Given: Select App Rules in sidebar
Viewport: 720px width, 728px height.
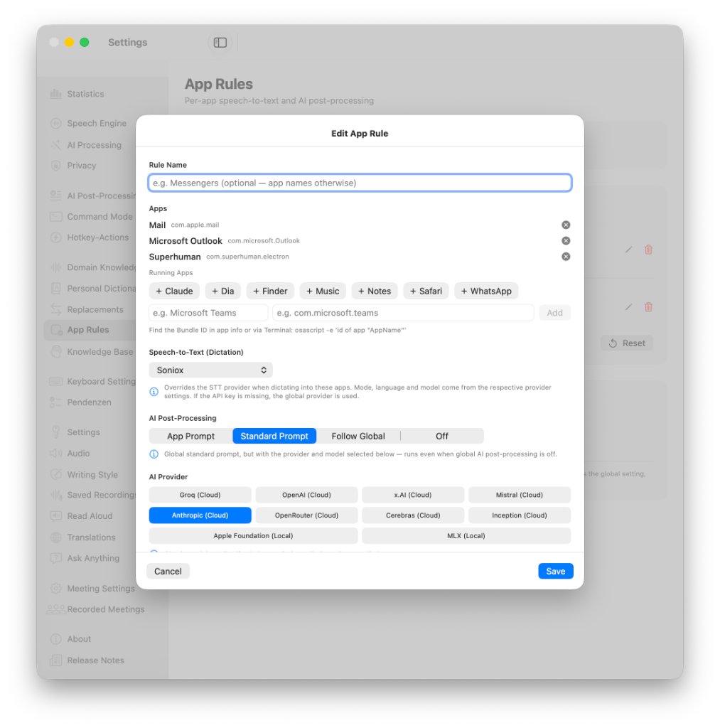Looking at the screenshot, I should pyautogui.click(x=88, y=330).
